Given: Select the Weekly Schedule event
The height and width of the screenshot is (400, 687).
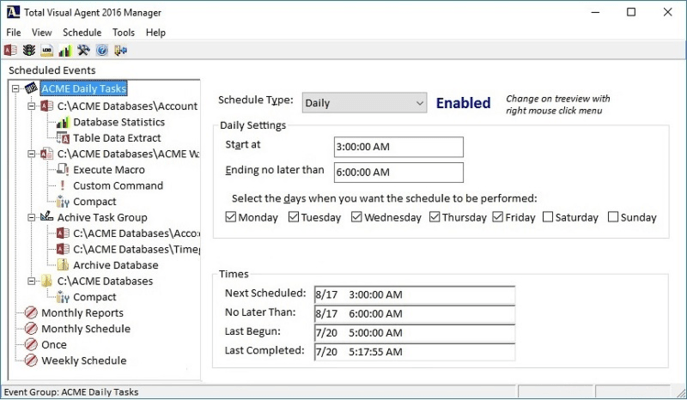Looking at the screenshot, I should pyautogui.click(x=83, y=361).
